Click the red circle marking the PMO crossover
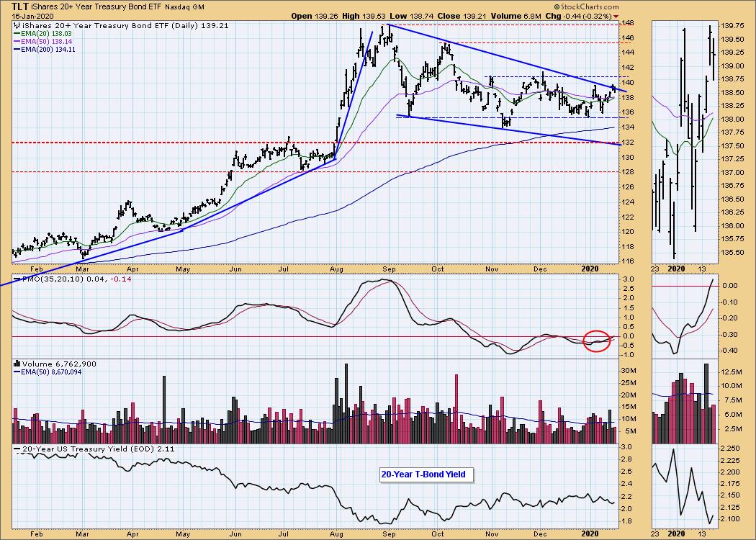 (x=597, y=341)
